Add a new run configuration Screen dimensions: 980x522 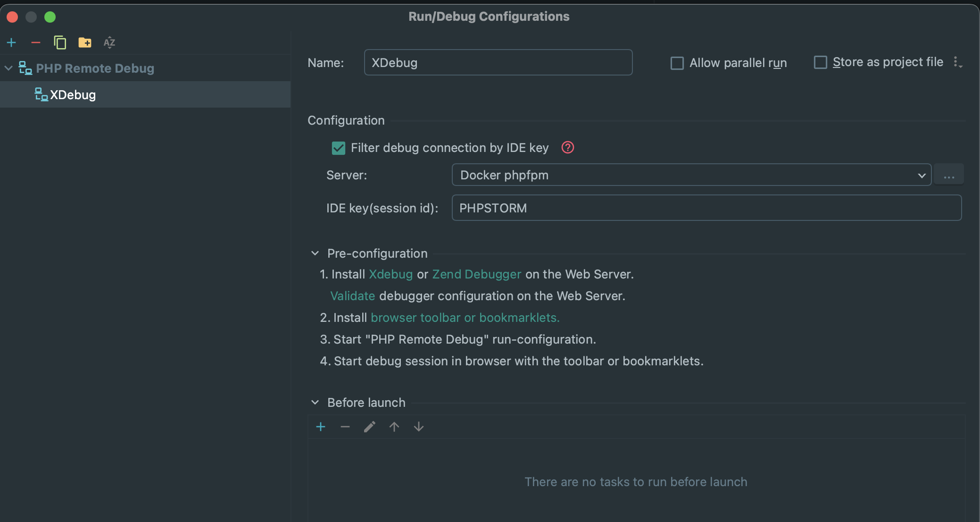(11, 43)
